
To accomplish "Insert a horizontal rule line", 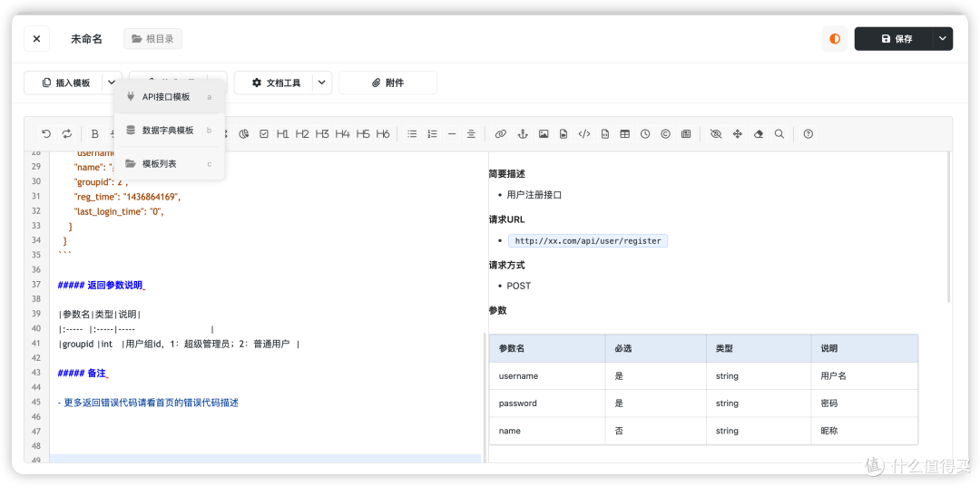I will pyautogui.click(x=452, y=133).
